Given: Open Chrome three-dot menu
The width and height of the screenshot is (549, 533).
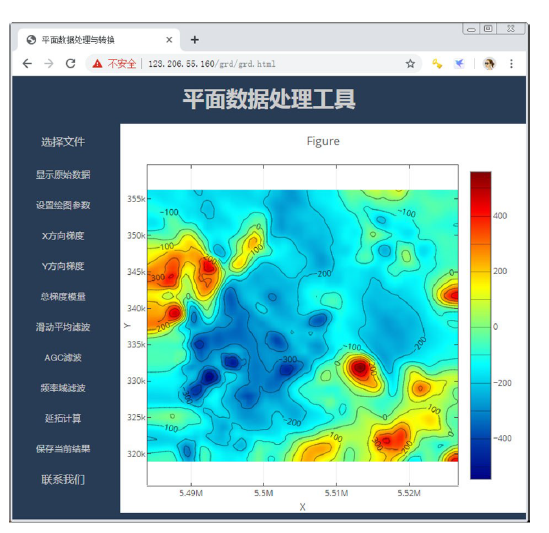Looking at the screenshot, I should 511,64.
